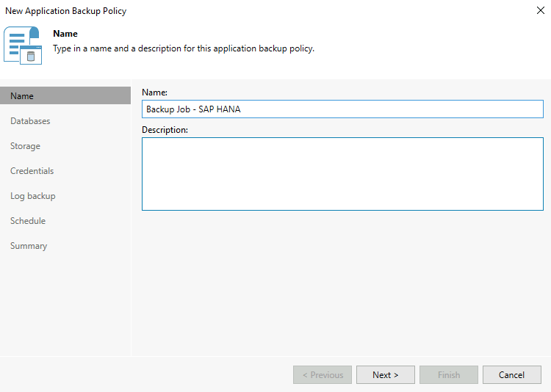The height and width of the screenshot is (392, 551).
Task: Click the bold Name heading in header
Action: click(65, 34)
